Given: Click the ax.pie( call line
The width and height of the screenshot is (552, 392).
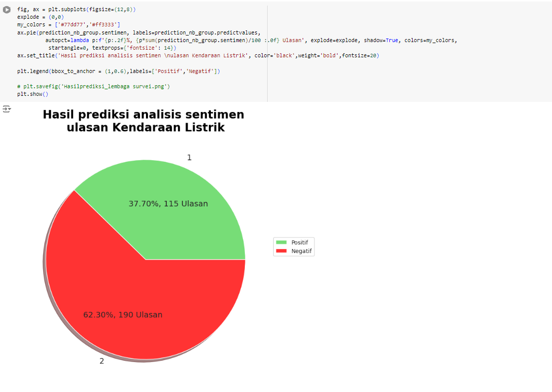Looking at the screenshot, I should pyautogui.click(x=139, y=33).
